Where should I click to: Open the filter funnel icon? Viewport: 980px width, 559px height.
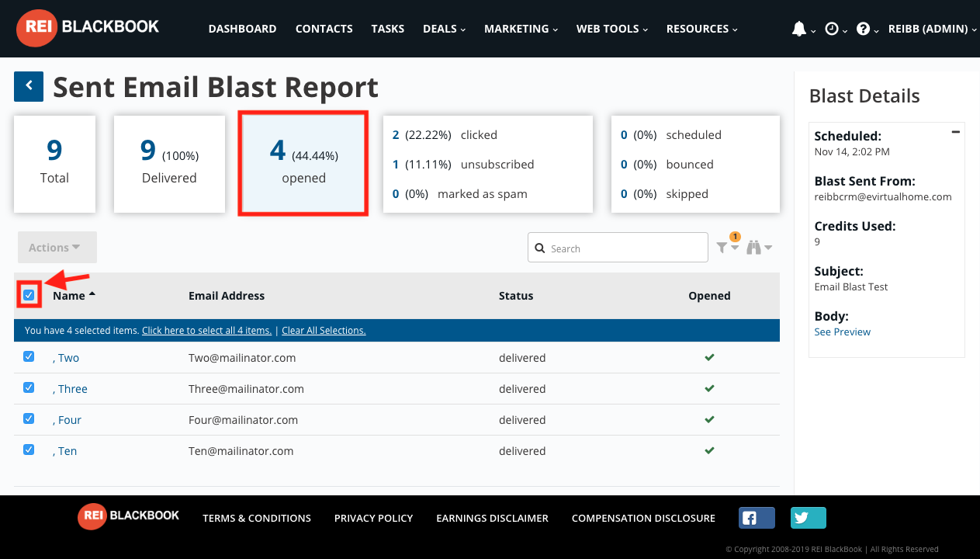pyautogui.click(x=722, y=248)
